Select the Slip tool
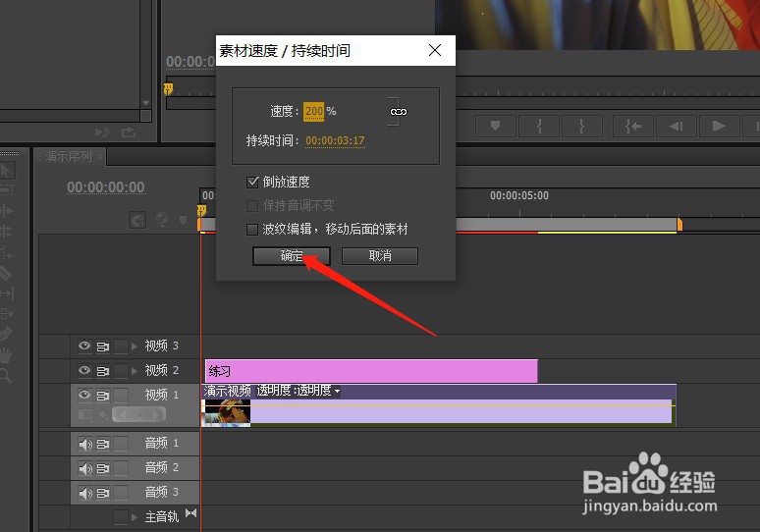The height and width of the screenshot is (532, 760). point(6,293)
